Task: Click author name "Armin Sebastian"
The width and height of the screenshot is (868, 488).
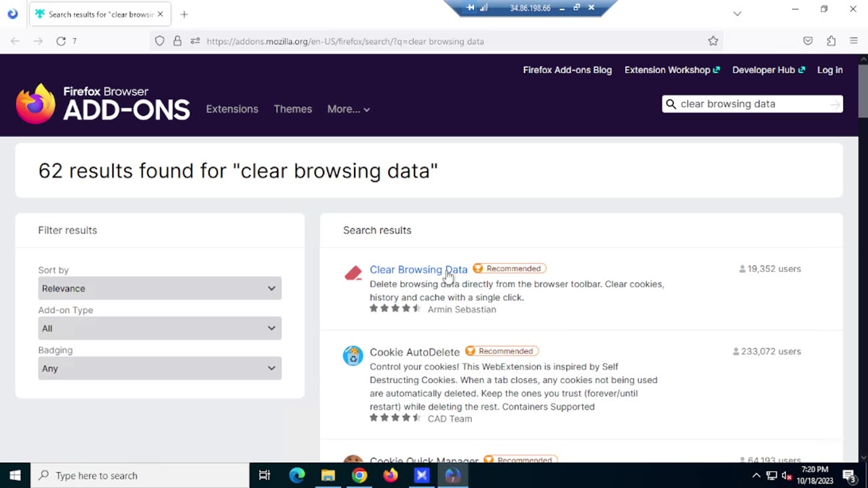Action: pos(462,309)
